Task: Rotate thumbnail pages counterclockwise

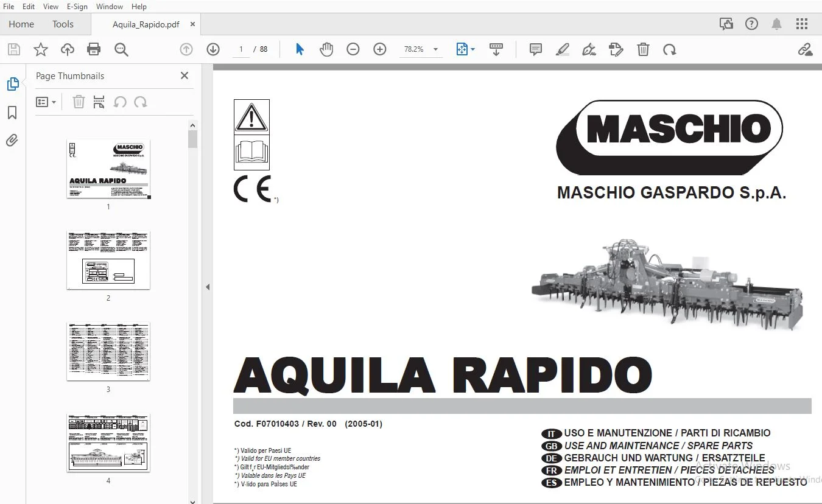Action: [120, 102]
